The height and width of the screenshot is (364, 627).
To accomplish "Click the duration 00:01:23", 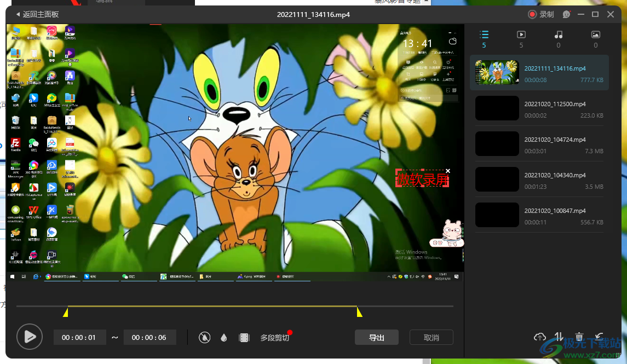I will pyautogui.click(x=536, y=187).
